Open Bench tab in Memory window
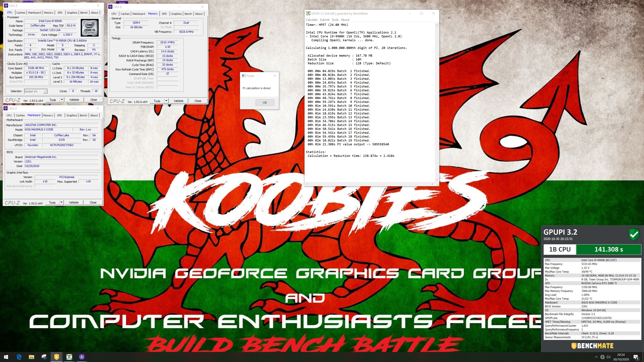 pyautogui.click(x=188, y=14)
